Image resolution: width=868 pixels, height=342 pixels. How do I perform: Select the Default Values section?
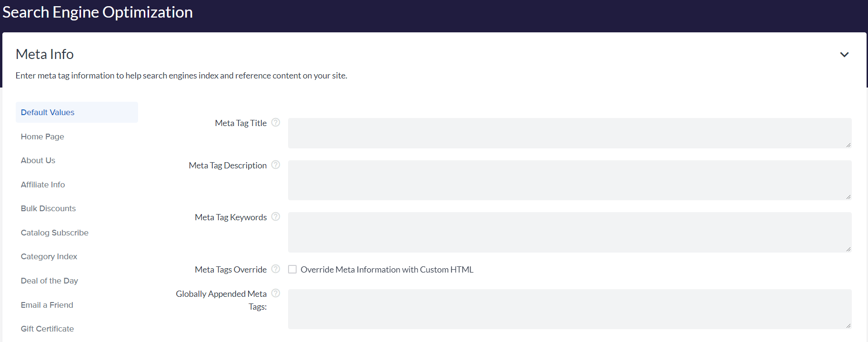(47, 112)
